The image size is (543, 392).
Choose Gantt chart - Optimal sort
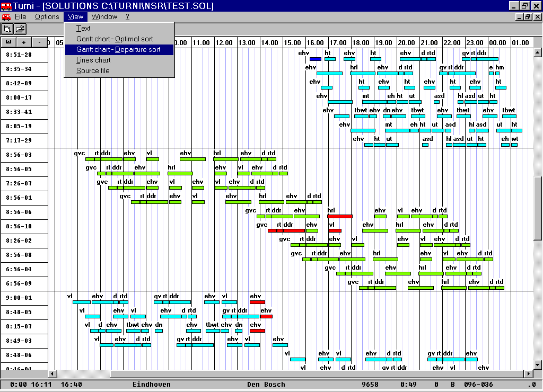pyautogui.click(x=115, y=39)
